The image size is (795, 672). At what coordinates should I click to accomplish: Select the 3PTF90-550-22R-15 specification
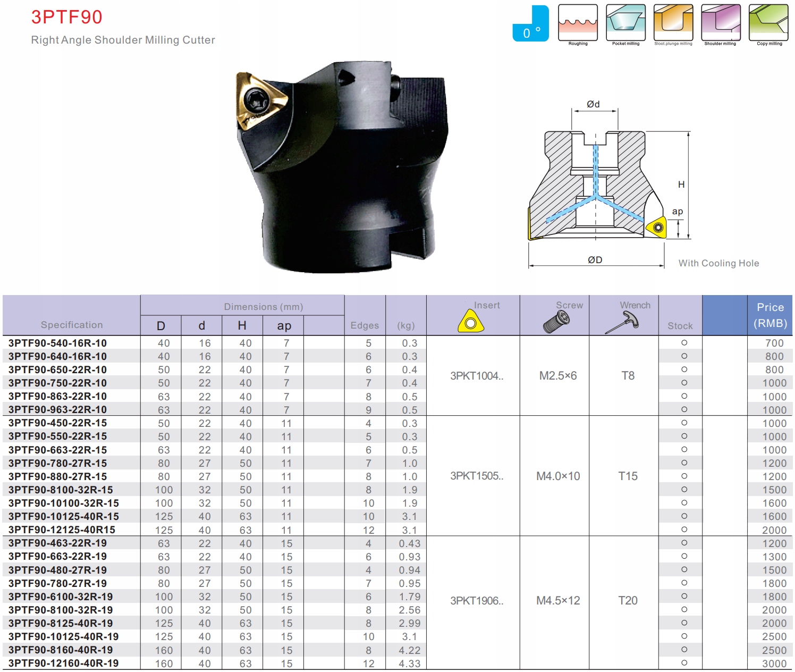57,436
